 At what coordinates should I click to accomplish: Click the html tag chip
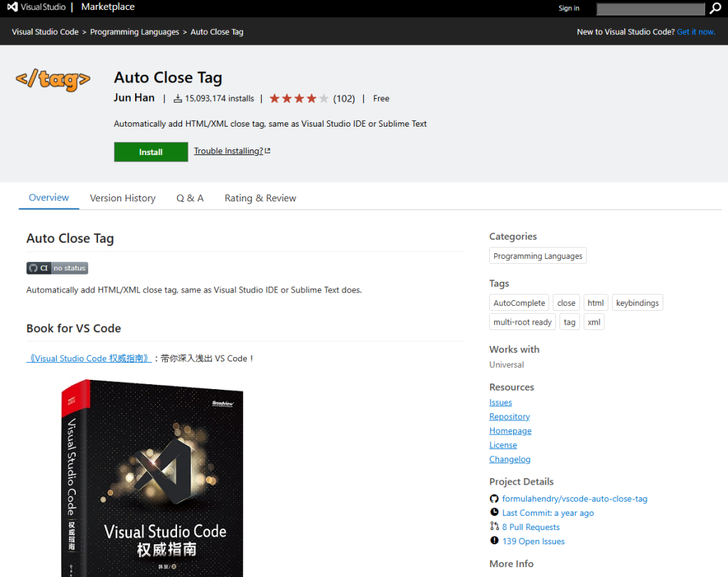tap(596, 303)
